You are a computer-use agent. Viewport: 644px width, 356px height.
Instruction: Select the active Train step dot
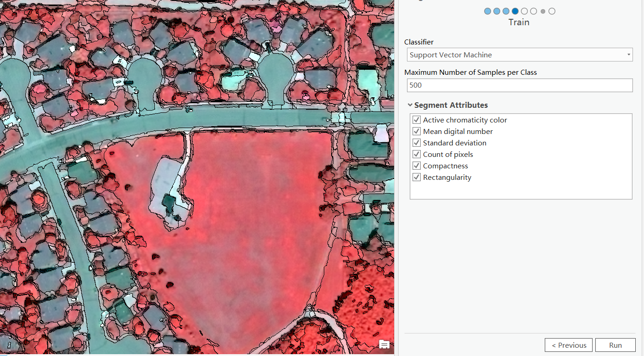click(x=515, y=11)
